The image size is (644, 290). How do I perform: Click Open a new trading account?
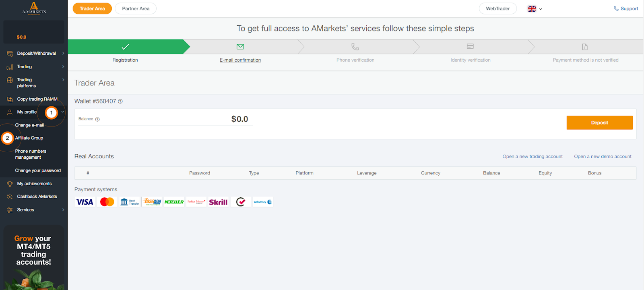[x=533, y=157]
